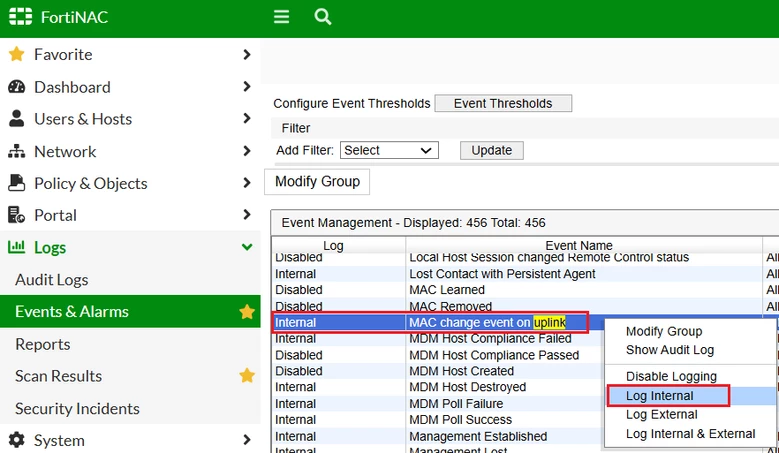The image size is (779, 453).
Task: Expand the Network menu chevron
Action: click(x=247, y=151)
